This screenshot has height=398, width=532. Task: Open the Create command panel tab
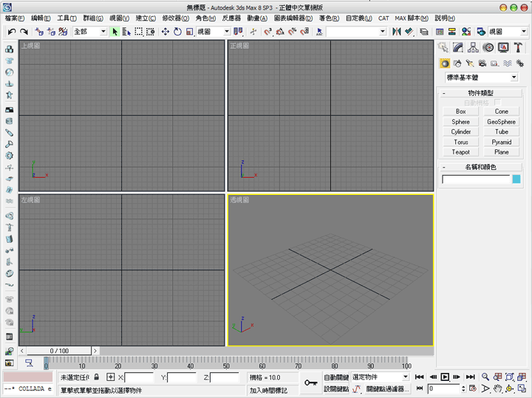[x=443, y=47]
